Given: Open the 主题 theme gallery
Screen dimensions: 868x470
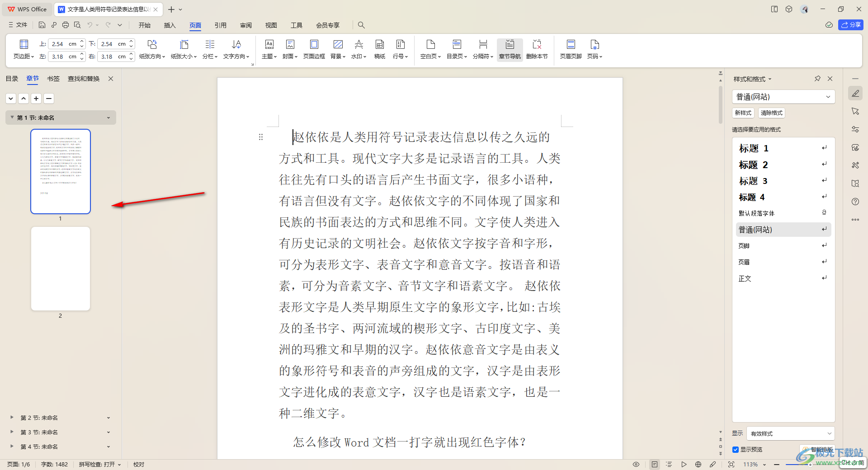Looking at the screenshot, I should (x=269, y=49).
